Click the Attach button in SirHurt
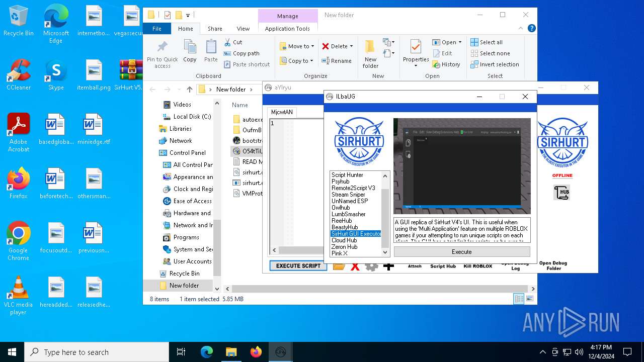The height and width of the screenshot is (362, 644). 415,266
